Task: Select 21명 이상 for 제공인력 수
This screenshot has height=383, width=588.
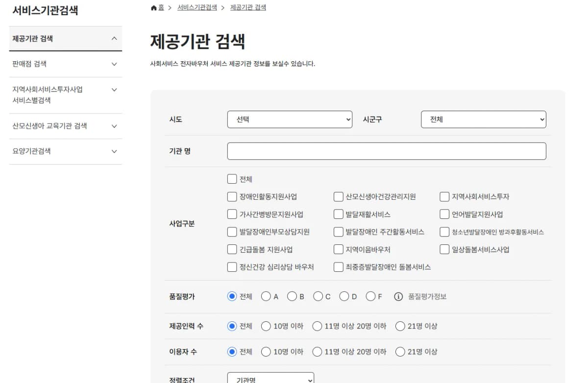Action: click(x=400, y=326)
